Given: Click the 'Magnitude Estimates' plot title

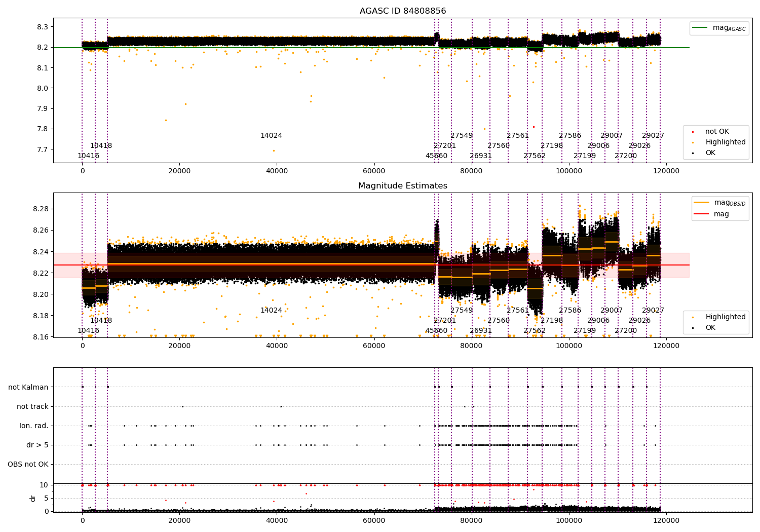Looking at the screenshot, I should tap(403, 186).
